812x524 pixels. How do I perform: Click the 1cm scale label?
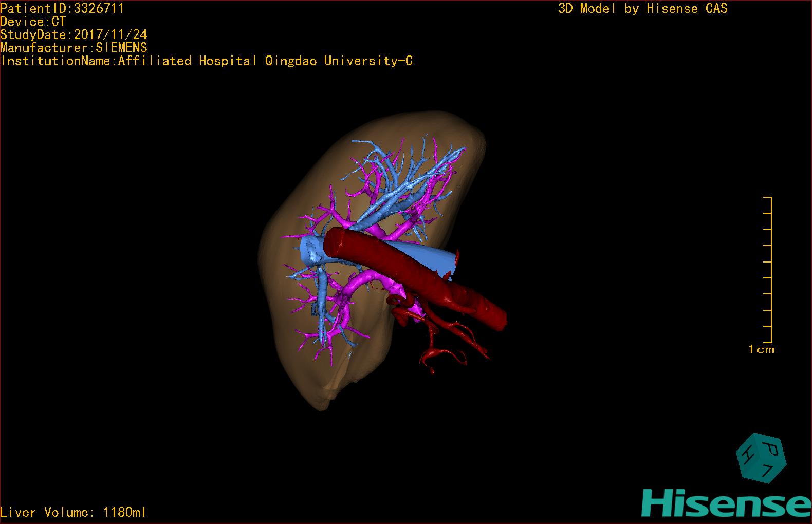761,349
